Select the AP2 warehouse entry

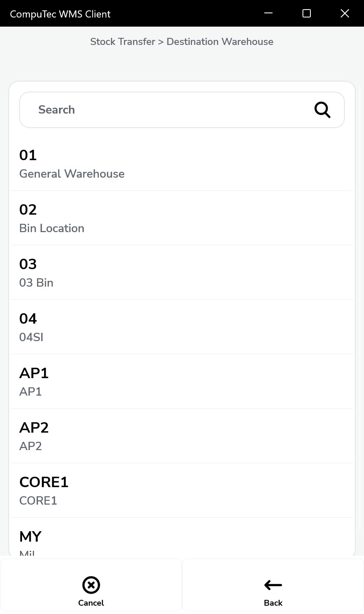coord(182,436)
